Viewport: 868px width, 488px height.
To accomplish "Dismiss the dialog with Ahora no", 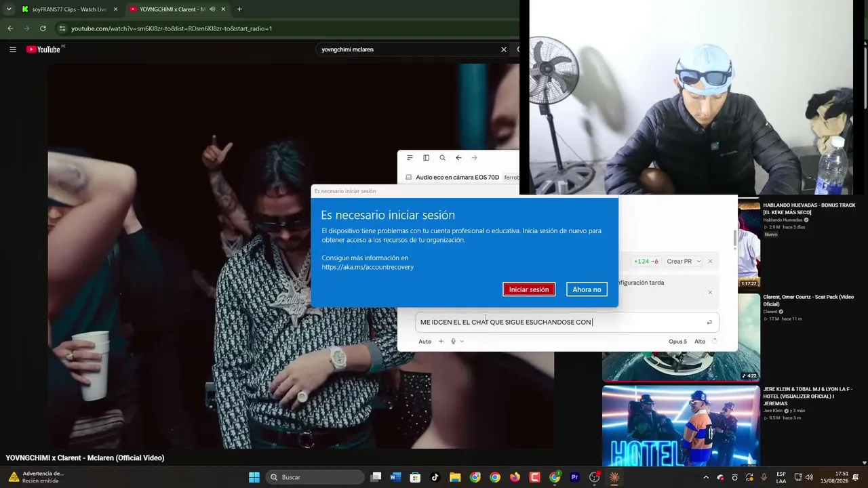I will tap(587, 289).
